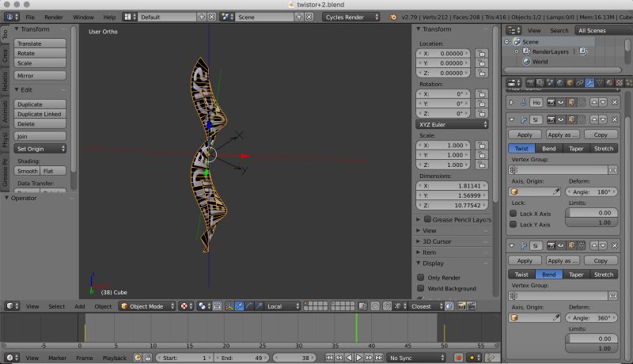Image resolution: width=633 pixels, height=364 pixels.
Task: Expand the collapsed Hook modifier panel
Action: [511, 103]
